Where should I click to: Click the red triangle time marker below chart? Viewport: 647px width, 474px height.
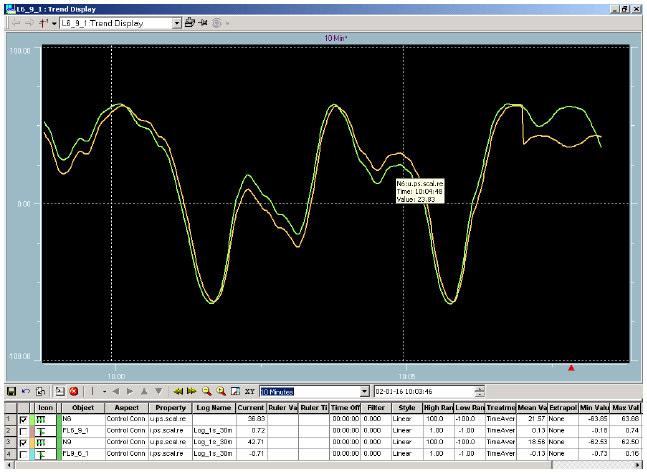[571, 368]
